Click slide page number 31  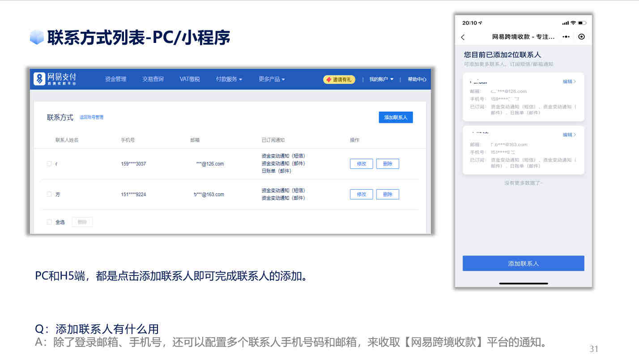(x=594, y=349)
